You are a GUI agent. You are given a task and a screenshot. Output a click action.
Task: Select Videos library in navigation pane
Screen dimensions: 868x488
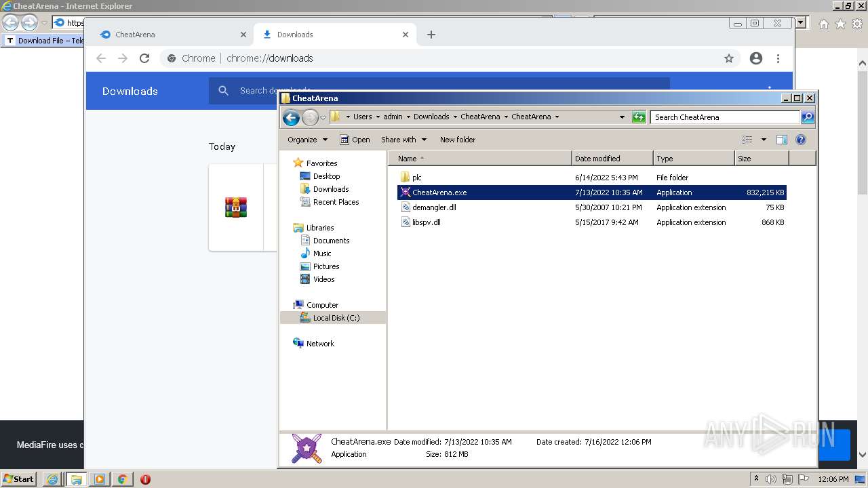click(x=323, y=279)
